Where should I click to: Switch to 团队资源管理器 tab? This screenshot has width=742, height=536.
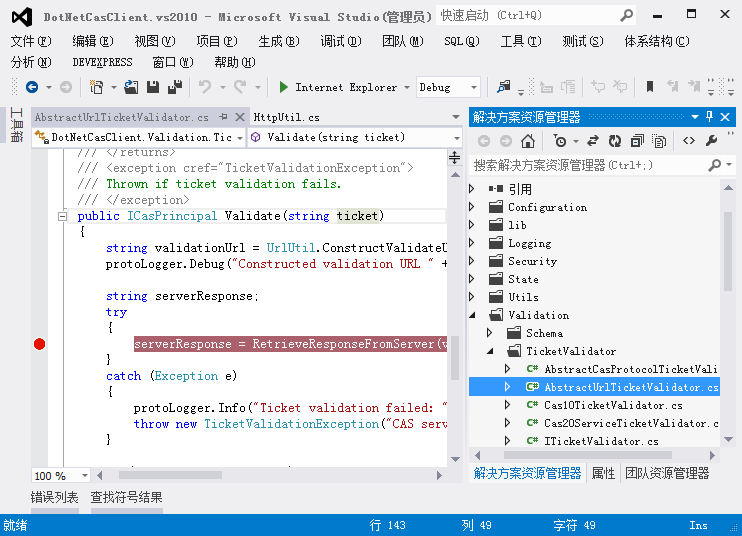click(667, 473)
